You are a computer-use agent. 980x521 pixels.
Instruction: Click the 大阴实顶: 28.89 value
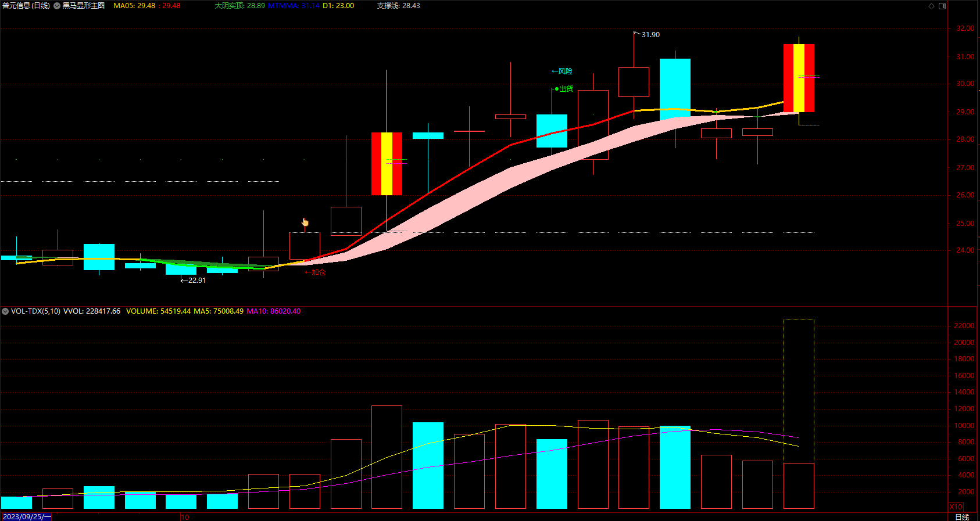tap(239, 6)
